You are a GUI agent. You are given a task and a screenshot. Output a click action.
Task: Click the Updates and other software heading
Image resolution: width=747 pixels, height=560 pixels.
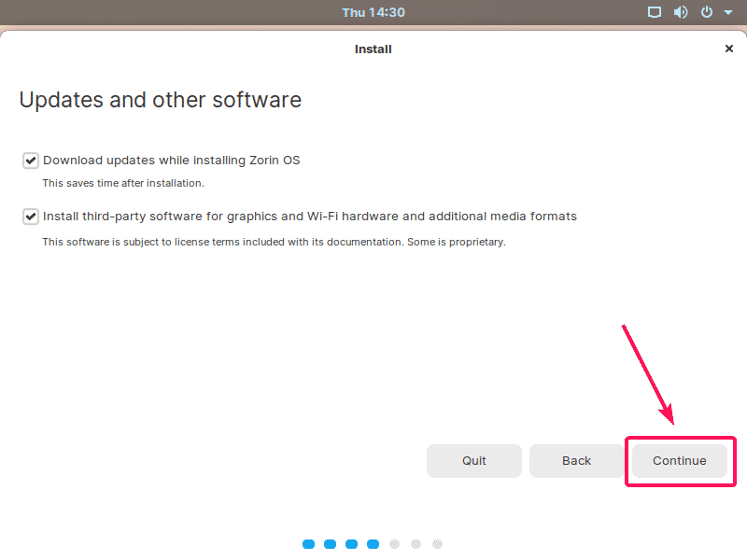pyautogui.click(x=160, y=100)
